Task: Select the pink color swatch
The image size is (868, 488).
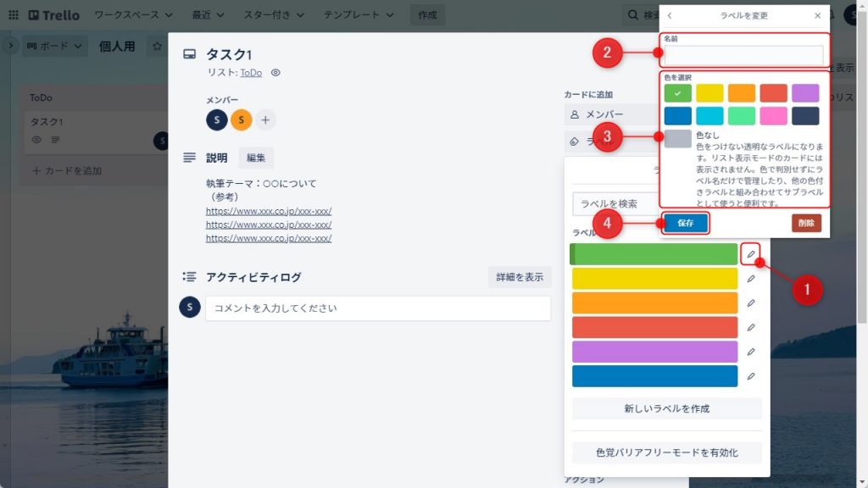Action: tap(773, 116)
